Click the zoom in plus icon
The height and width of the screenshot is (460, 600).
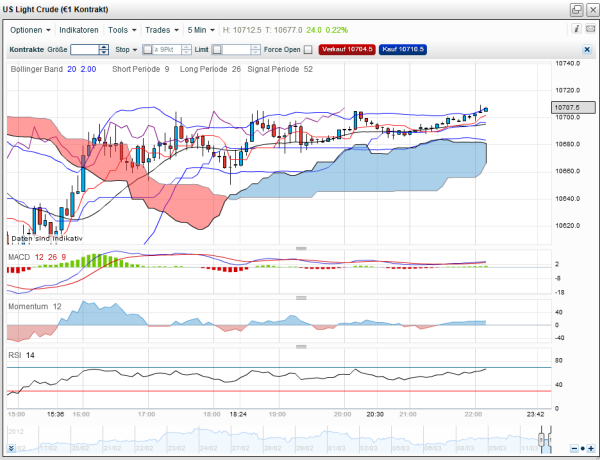590,447
